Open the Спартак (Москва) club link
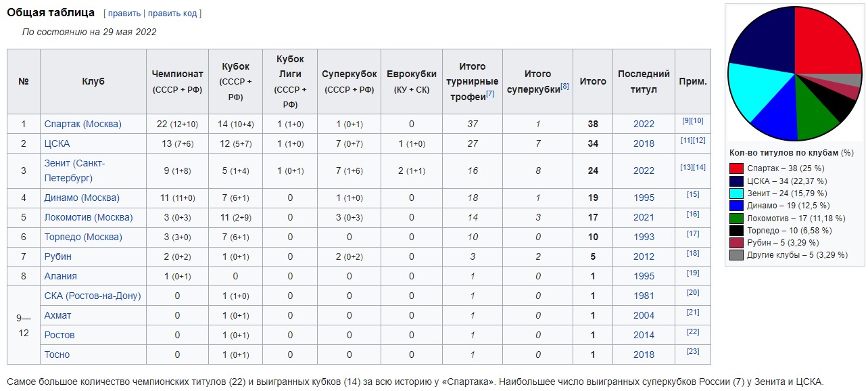The image size is (868, 391). (x=83, y=124)
